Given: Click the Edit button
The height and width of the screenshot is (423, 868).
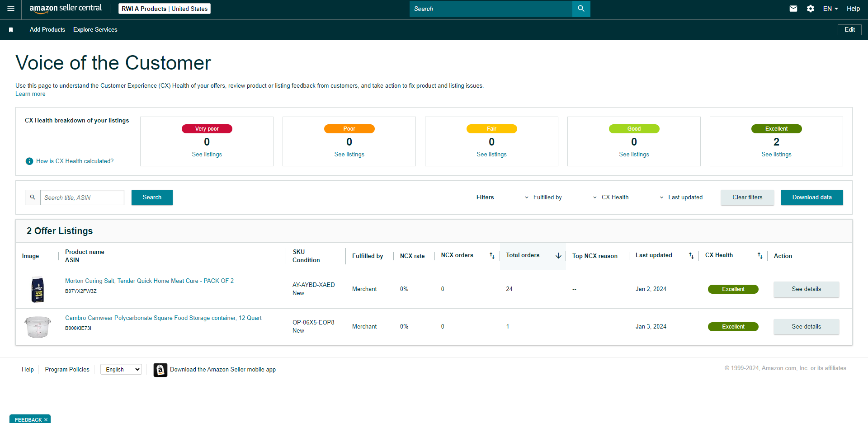Looking at the screenshot, I should point(849,30).
